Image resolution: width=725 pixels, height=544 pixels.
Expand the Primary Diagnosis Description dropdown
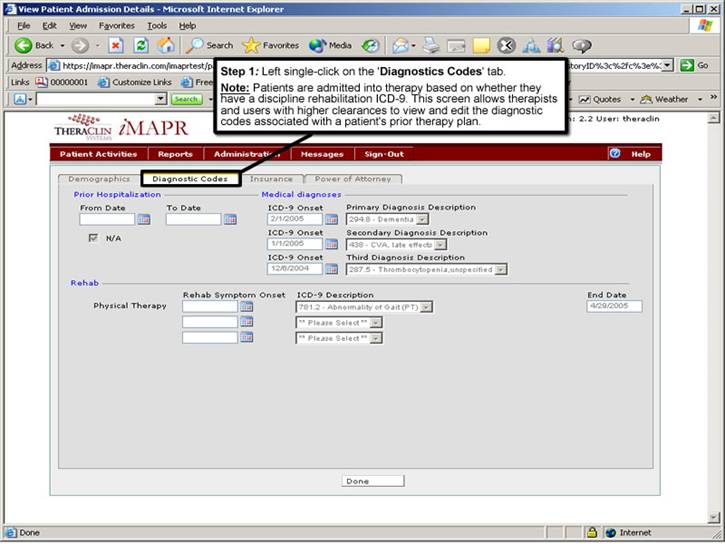tap(422, 220)
